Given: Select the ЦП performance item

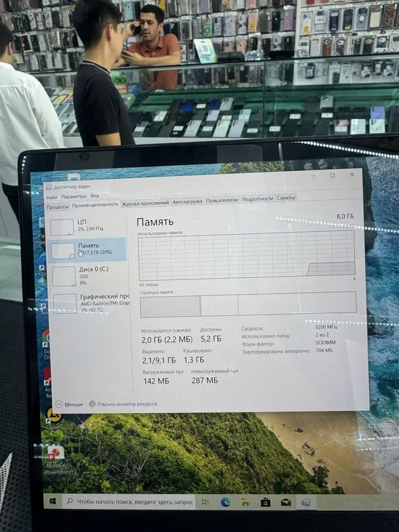Looking at the screenshot, I should [88, 226].
